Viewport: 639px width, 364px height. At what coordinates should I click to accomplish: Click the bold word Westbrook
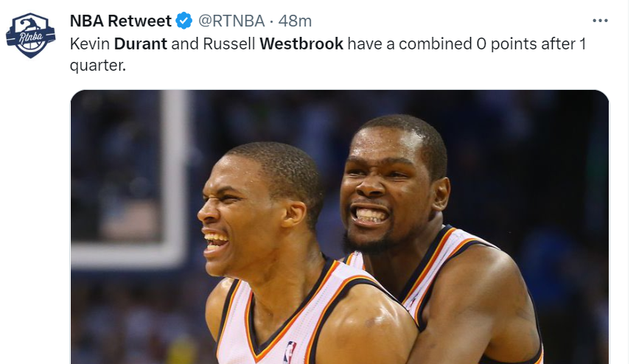point(301,43)
